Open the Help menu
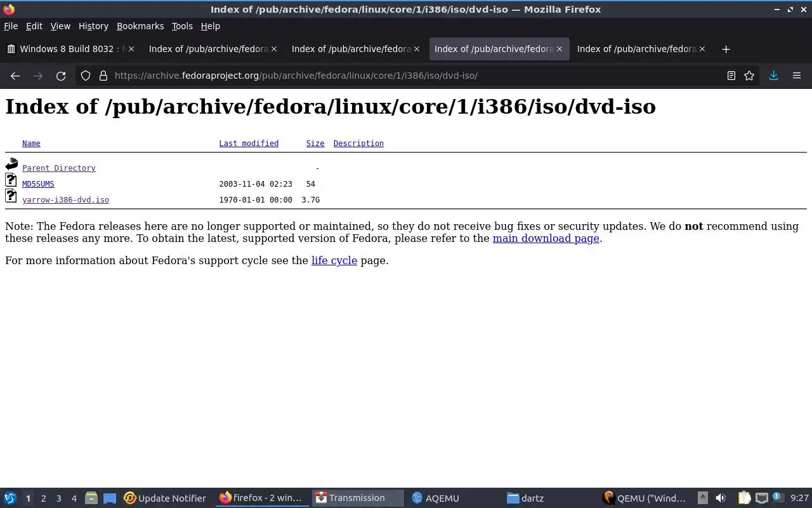The image size is (812, 508). [x=211, y=26]
